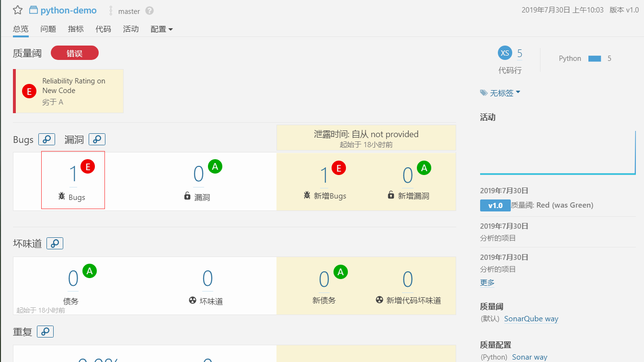Click the A rating badge for 新增漏洞
The image size is (644, 362).
point(424,168)
